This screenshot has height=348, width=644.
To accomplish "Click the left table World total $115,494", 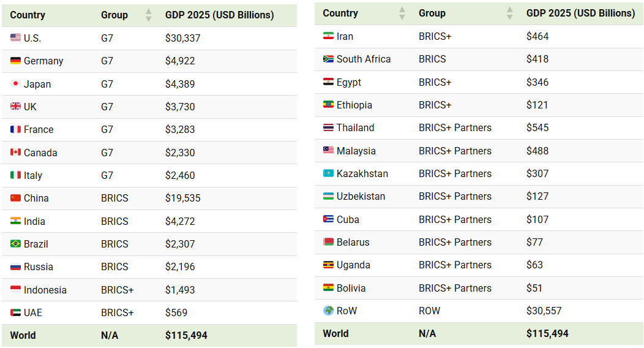I will (186, 335).
